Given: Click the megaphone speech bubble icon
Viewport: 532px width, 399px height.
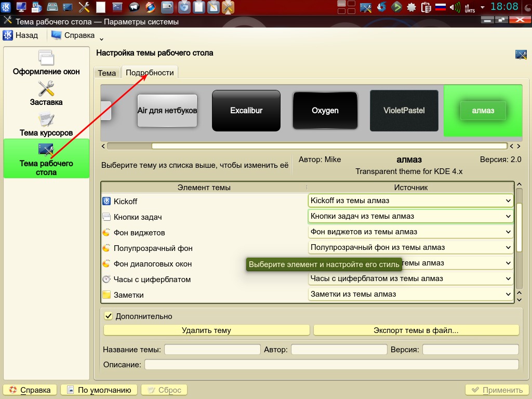Looking at the screenshot, I should (135, 7).
